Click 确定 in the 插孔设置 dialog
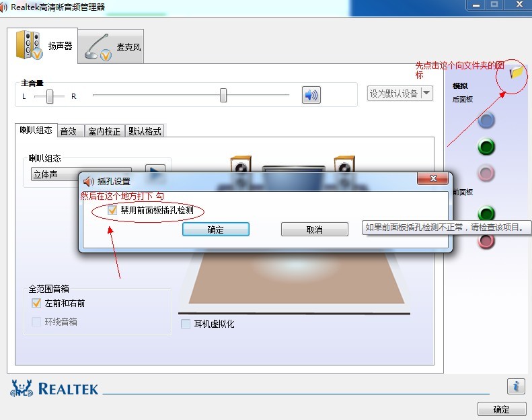This screenshot has width=532, height=420. click(216, 230)
